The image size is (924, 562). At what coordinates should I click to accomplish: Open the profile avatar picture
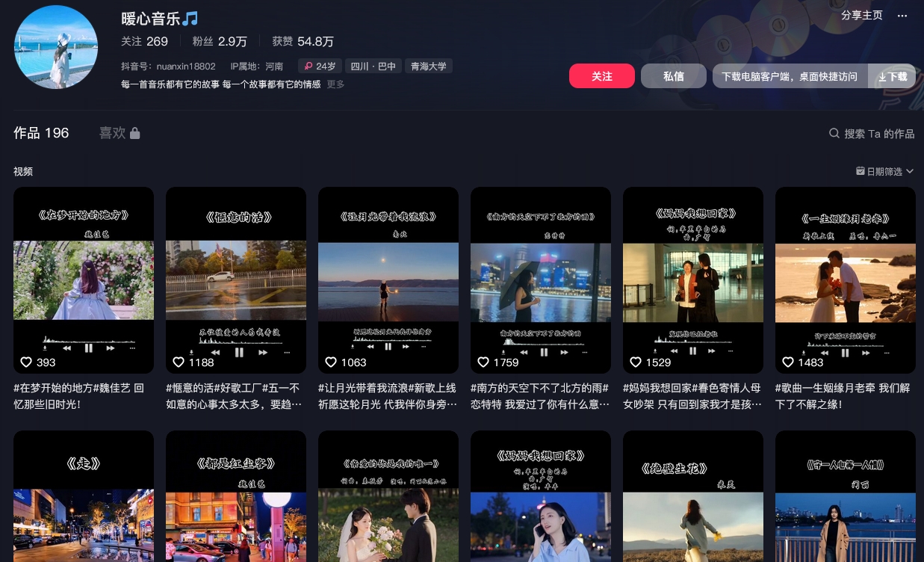click(x=56, y=47)
